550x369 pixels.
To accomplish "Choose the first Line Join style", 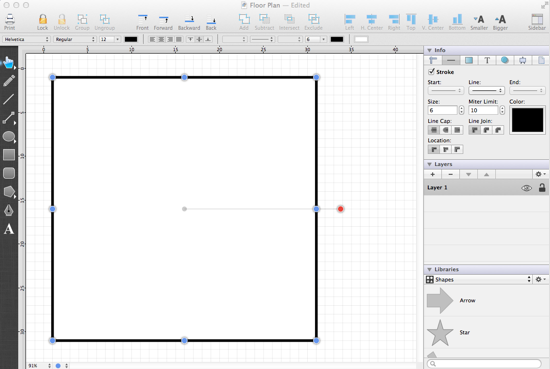I will [475, 130].
